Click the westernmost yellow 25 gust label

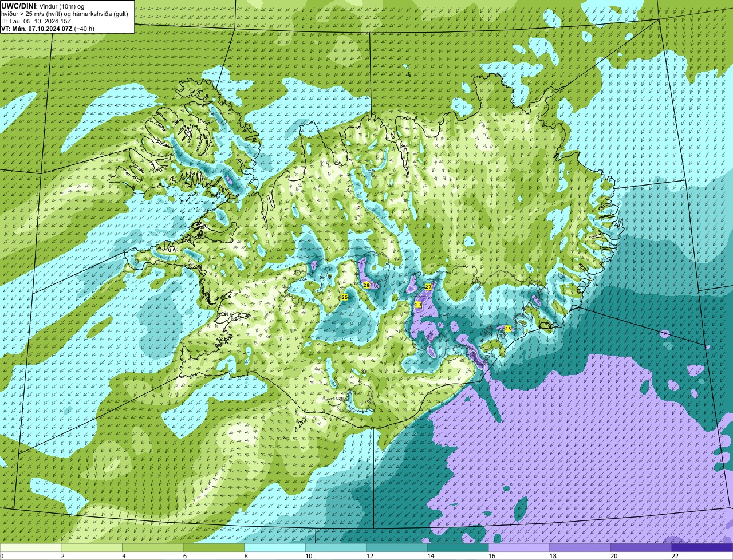(344, 297)
